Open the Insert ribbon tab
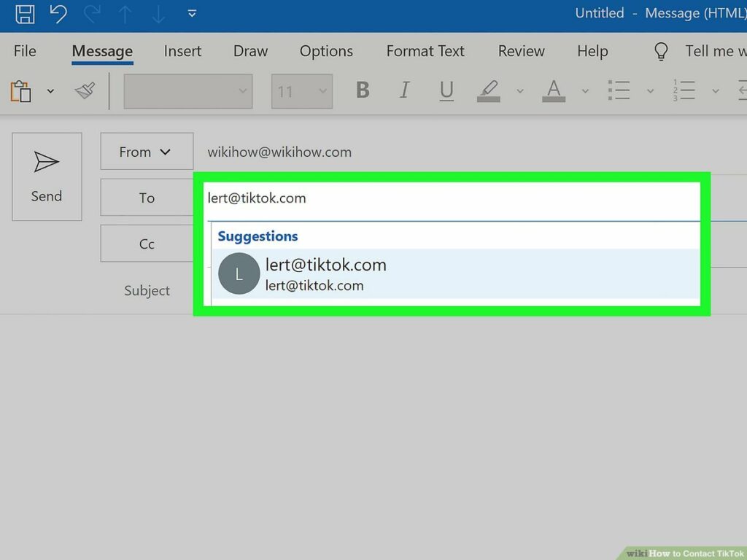The image size is (747, 560). point(182,51)
